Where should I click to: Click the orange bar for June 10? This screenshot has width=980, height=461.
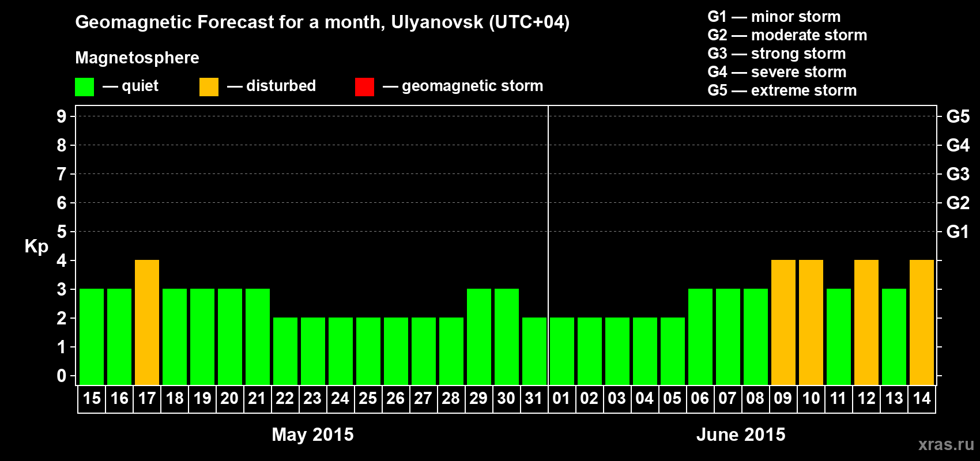811,322
